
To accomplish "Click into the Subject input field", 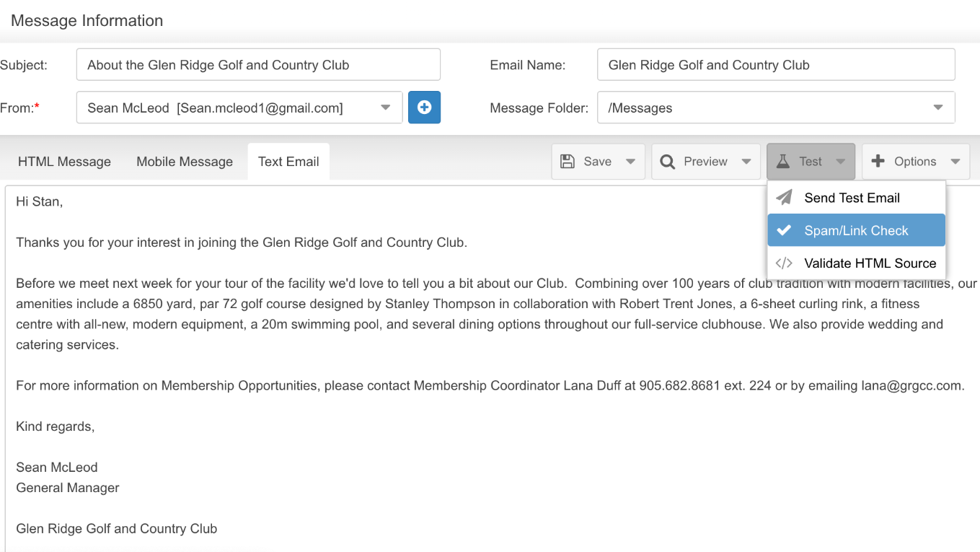I will pos(258,65).
